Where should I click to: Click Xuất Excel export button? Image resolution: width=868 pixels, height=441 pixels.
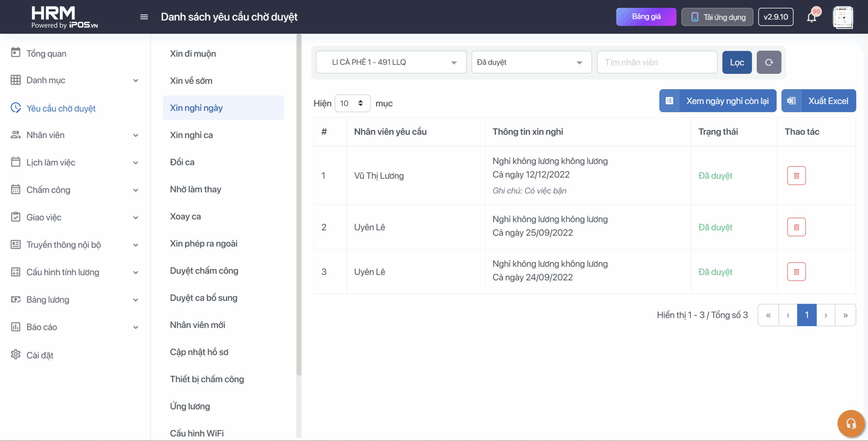tap(818, 101)
